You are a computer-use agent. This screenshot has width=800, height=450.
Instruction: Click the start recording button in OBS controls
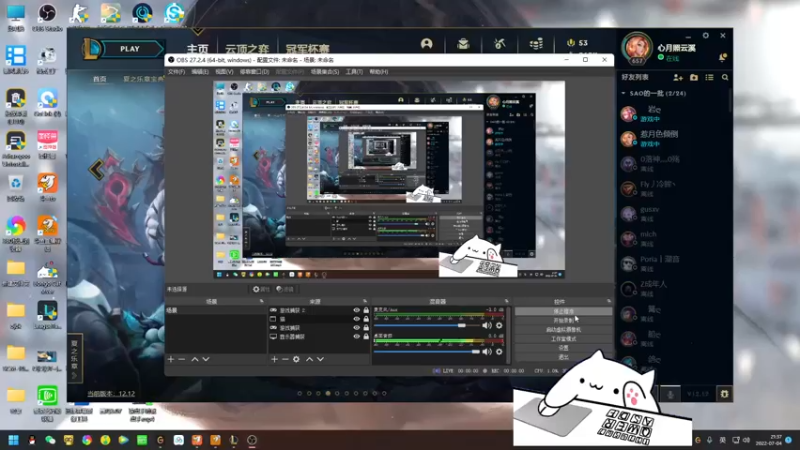coord(563,320)
